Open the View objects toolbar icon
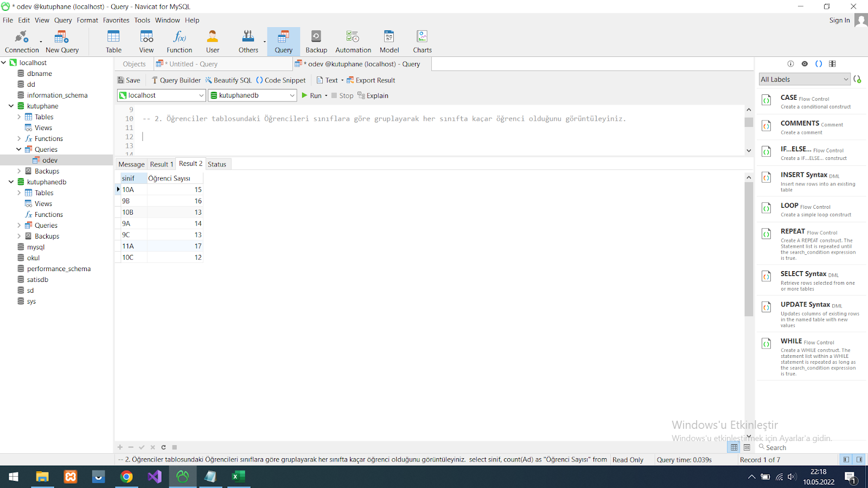Image resolution: width=868 pixels, height=488 pixels. pyautogui.click(x=146, y=42)
